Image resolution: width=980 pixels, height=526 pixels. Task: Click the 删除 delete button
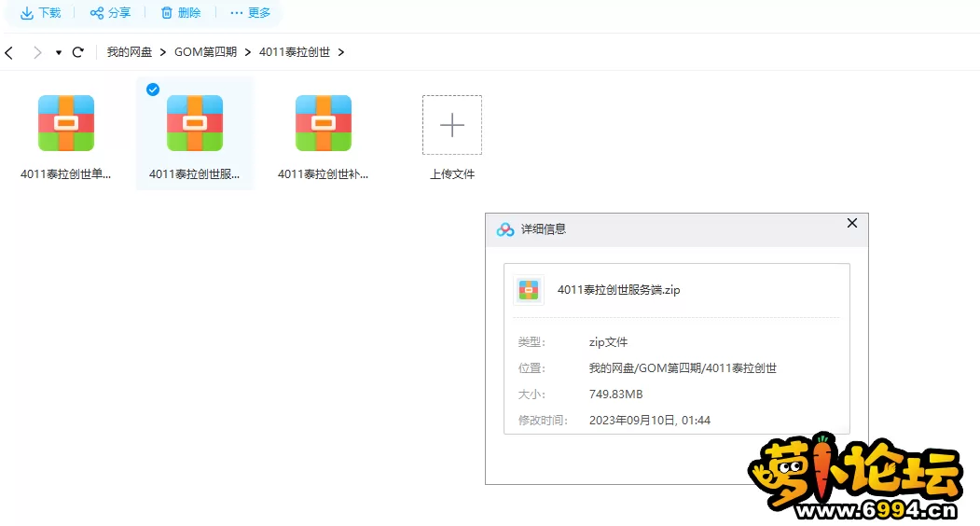tap(181, 12)
